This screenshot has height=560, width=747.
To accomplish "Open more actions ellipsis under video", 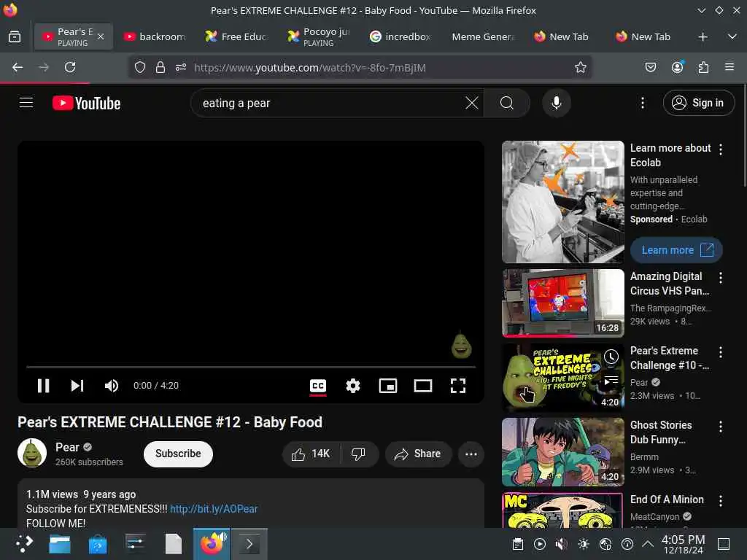I will point(471,454).
